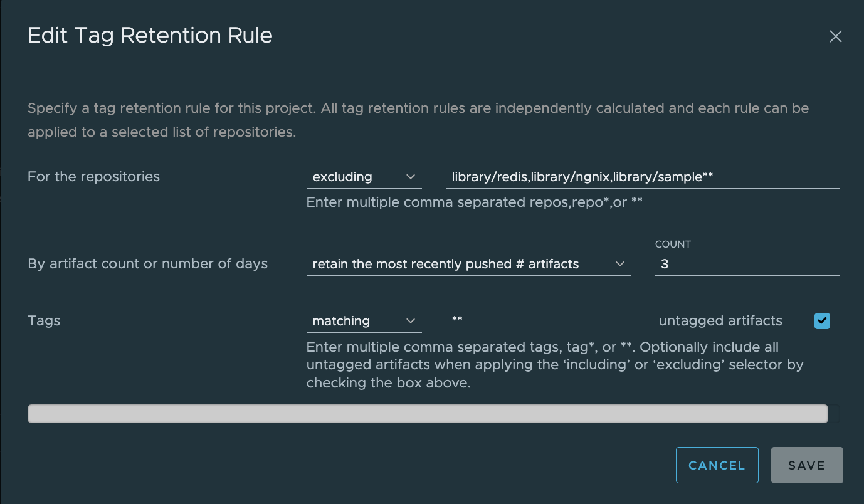The image size is (864, 504).
Task: Click the chevron on the retain rule selector
Action: tap(619, 264)
